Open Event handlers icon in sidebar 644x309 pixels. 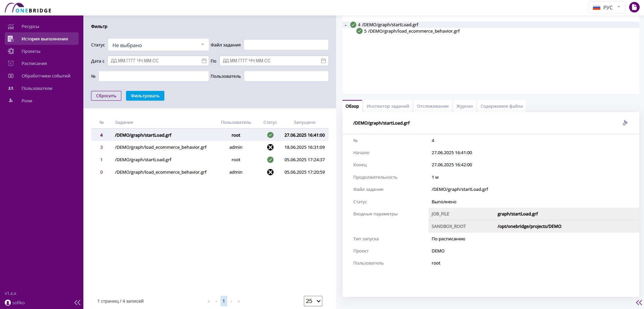(x=11, y=76)
